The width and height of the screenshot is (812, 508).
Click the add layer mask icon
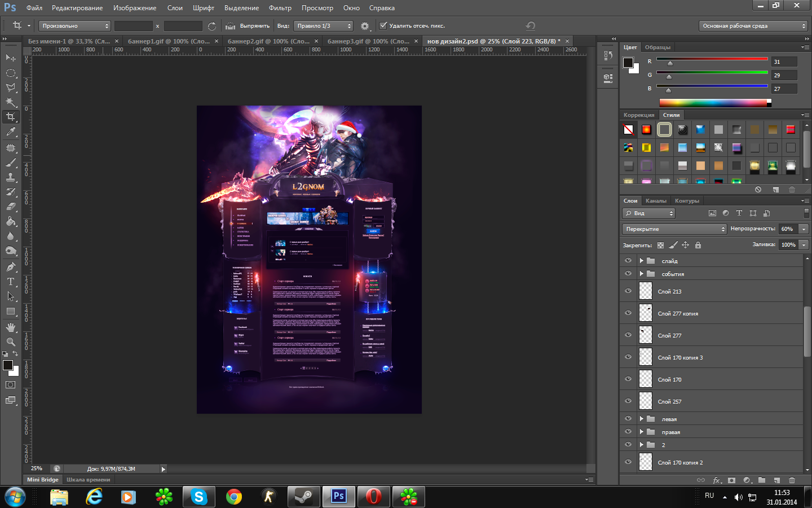coord(732,480)
